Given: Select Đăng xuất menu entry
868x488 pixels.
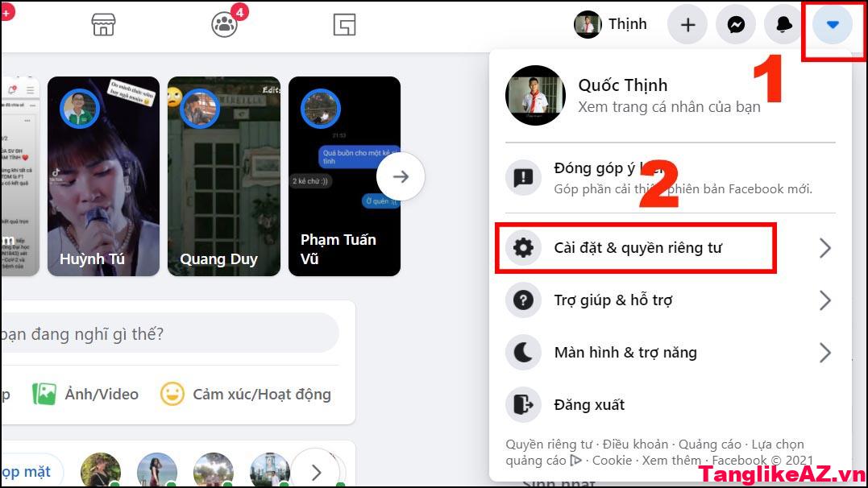Looking at the screenshot, I should coord(670,405).
